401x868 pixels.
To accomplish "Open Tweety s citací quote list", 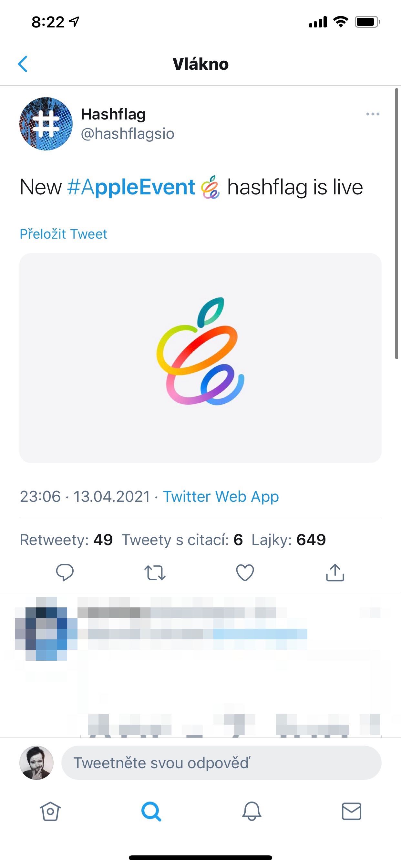I will 182,540.
